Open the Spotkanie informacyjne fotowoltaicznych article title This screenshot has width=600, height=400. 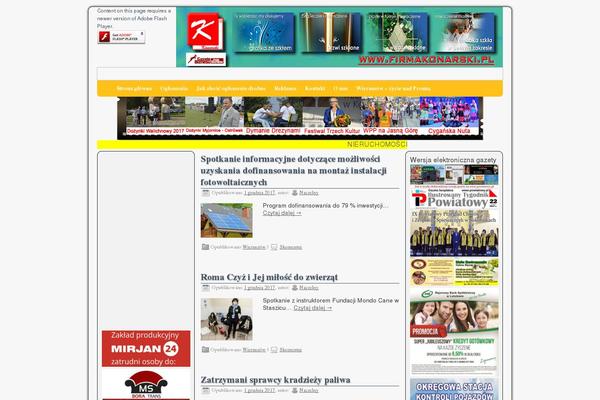[293, 170]
